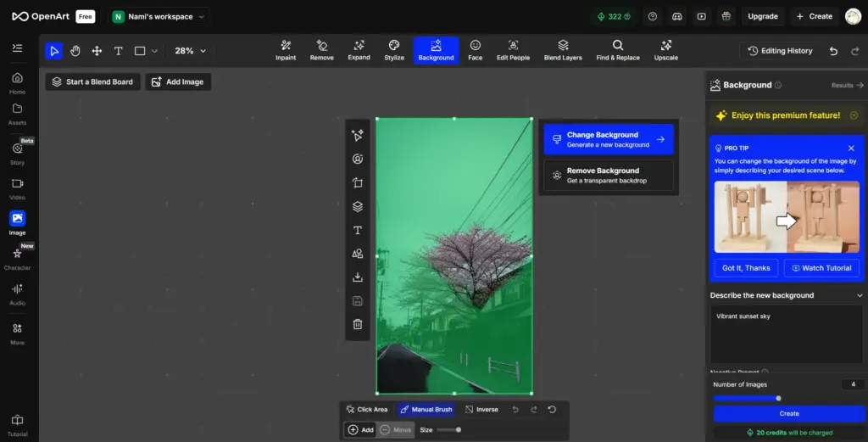Screen dimensions: 868x442
Task: Choose Remove Background option
Action: point(608,176)
